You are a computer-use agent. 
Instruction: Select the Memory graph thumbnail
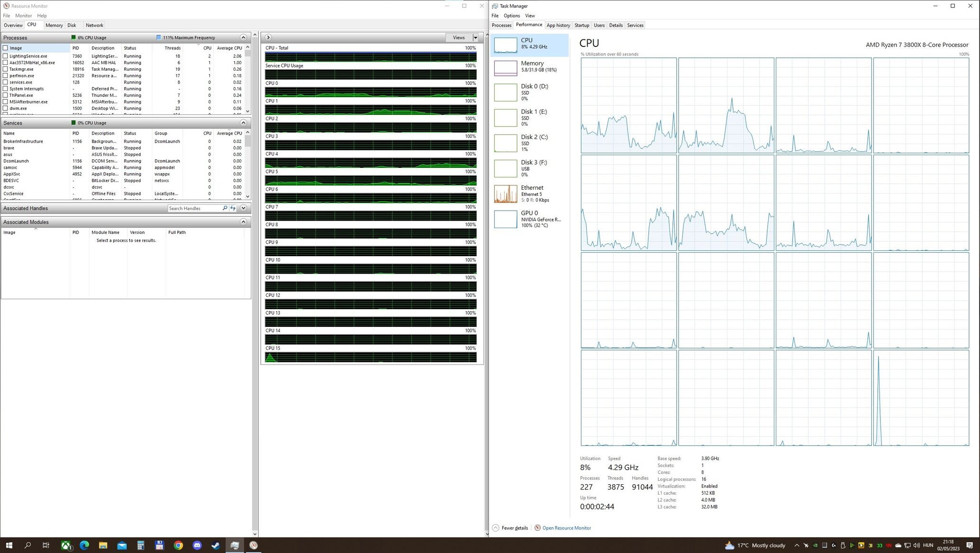click(505, 68)
